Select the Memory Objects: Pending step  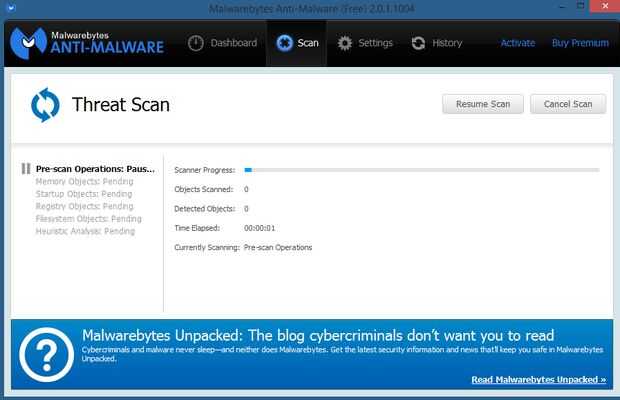pyautogui.click(x=84, y=181)
